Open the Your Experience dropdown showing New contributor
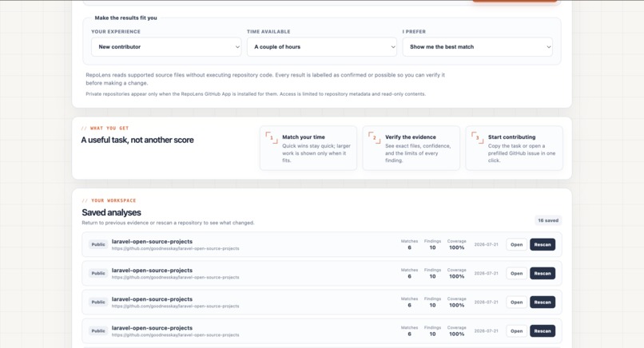644x348 pixels. (x=166, y=47)
